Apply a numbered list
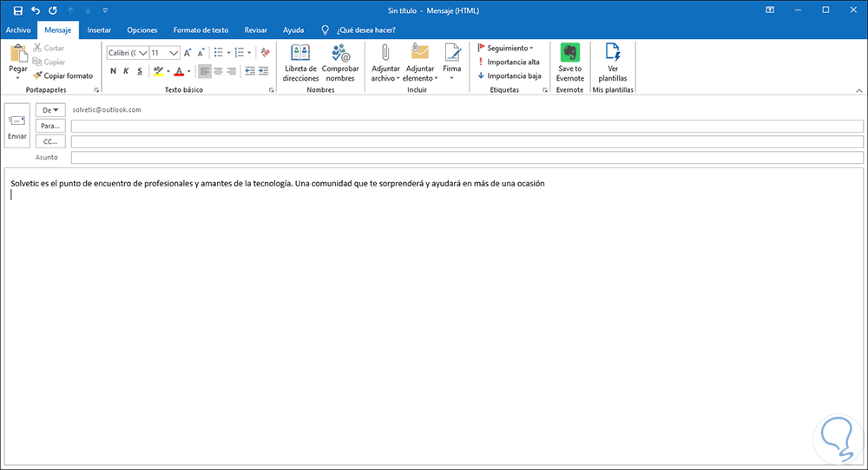 click(x=240, y=53)
